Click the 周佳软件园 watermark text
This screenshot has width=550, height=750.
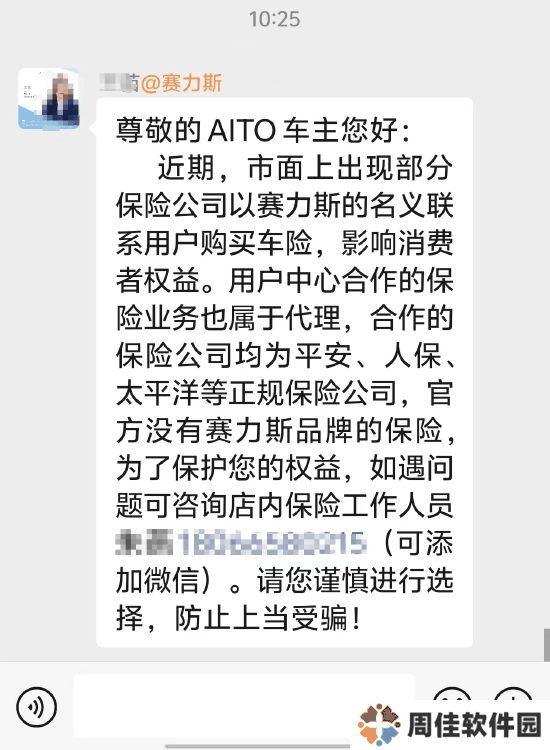(x=474, y=725)
